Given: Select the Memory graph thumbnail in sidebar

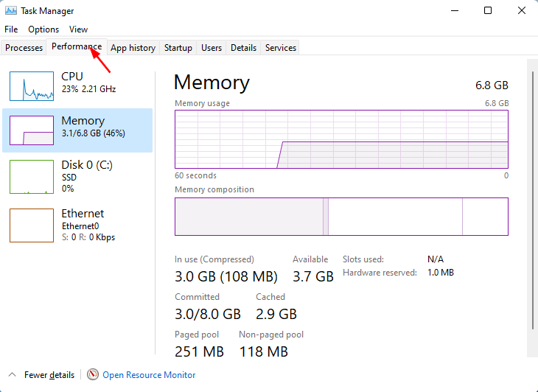Looking at the screenshot, I should [x=32, y=130].
